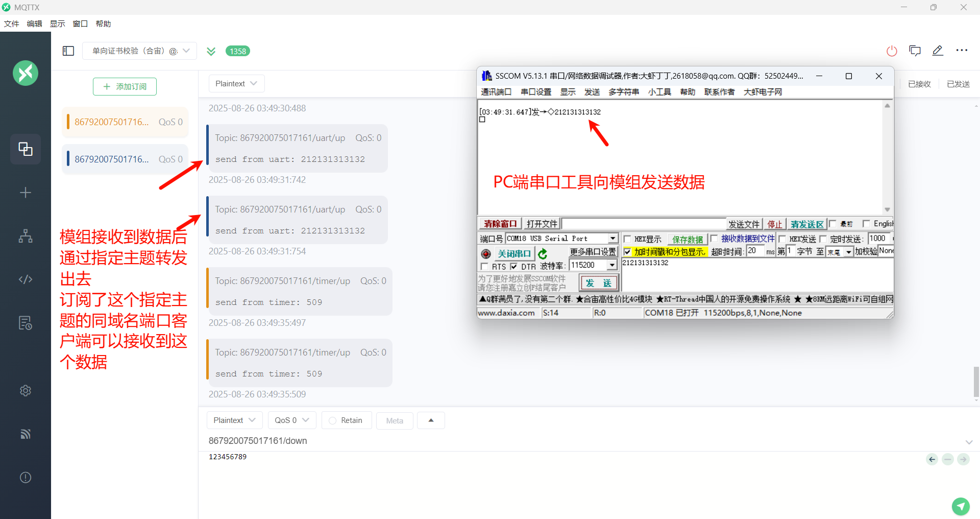Click the 1358 message count badge
980x519 pixels.
click(x=238, y=51)
